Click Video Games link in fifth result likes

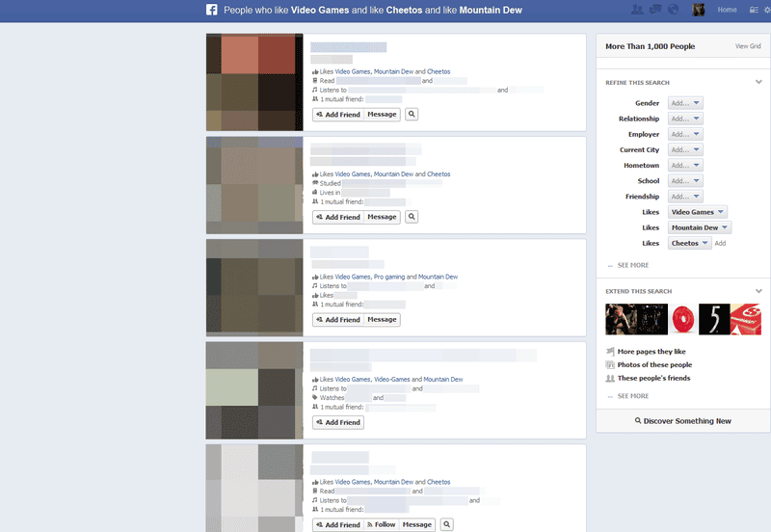pyautogui.click(x=353, y=482)
